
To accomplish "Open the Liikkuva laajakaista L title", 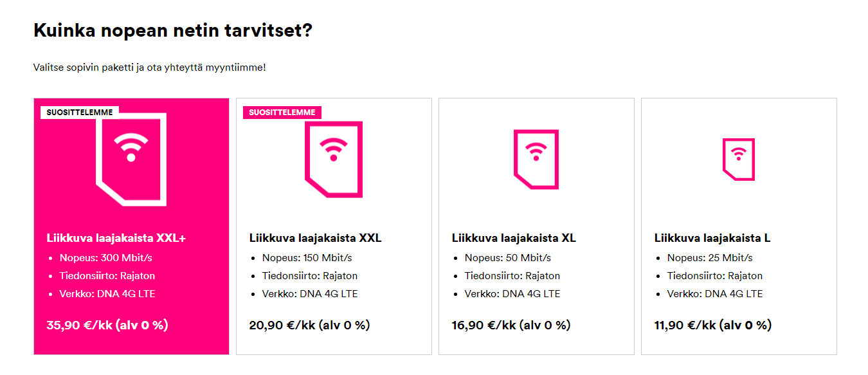I will 712,238.
